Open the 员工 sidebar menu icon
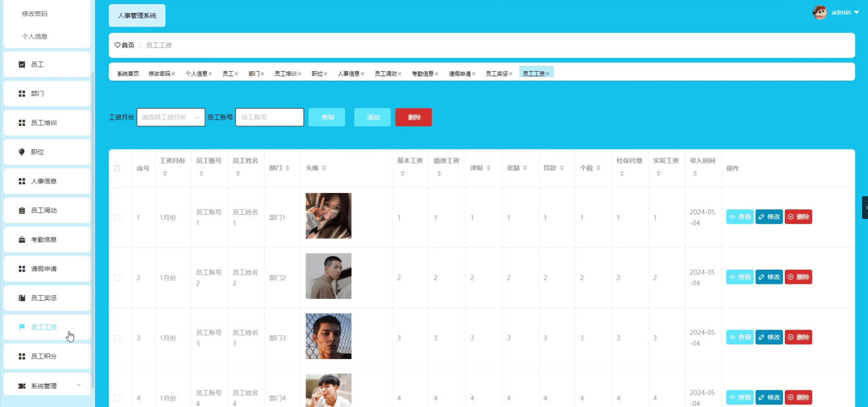Screen dimensions: 868x407 pos(21,65)
